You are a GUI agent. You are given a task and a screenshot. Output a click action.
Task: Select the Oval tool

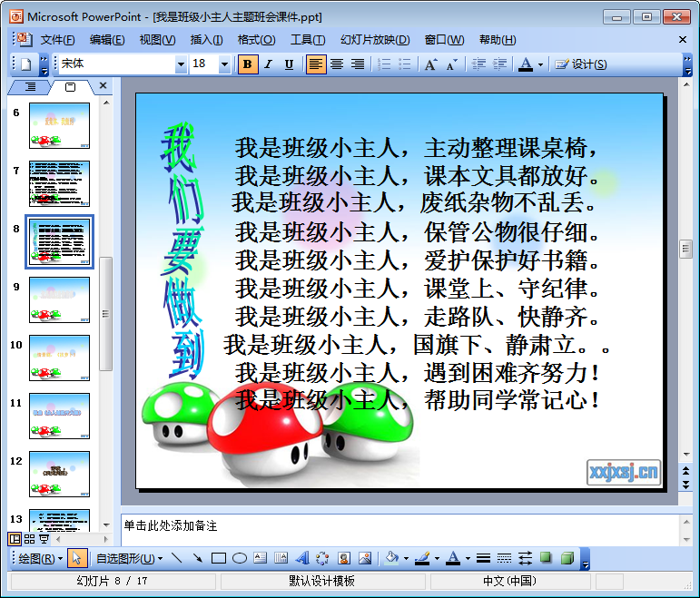coord(240,558)
